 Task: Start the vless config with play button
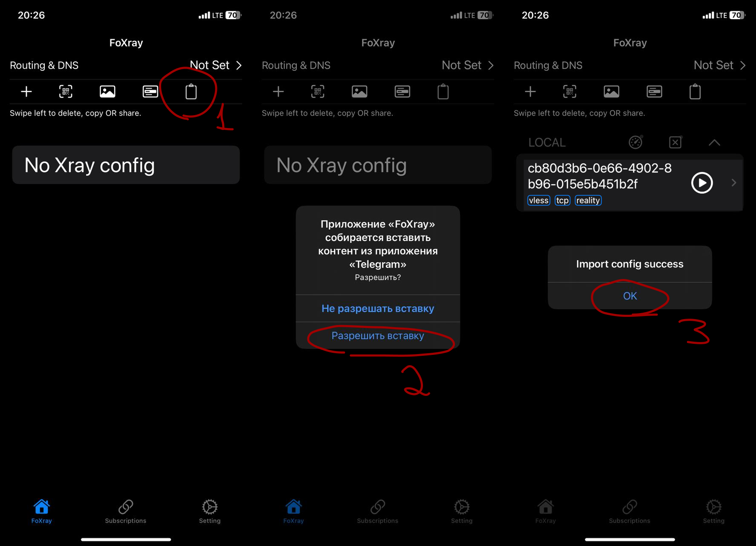click(x=702, y=183)
